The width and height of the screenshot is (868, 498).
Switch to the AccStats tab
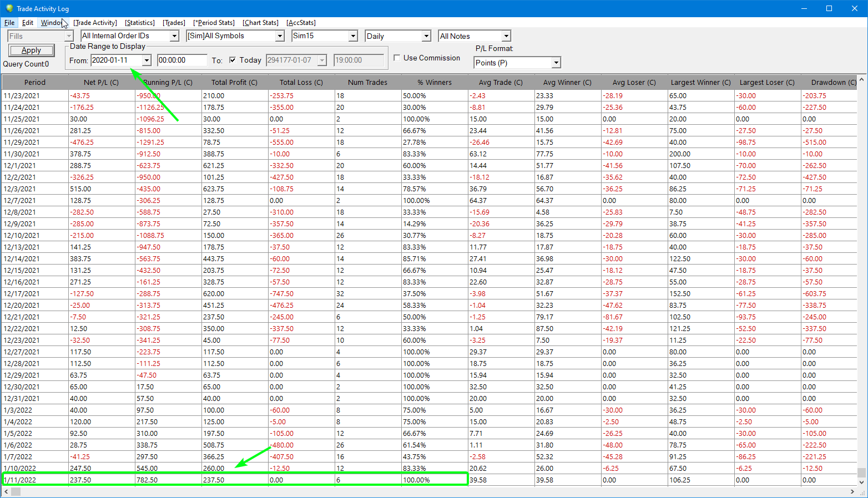(x=301, y=23)
